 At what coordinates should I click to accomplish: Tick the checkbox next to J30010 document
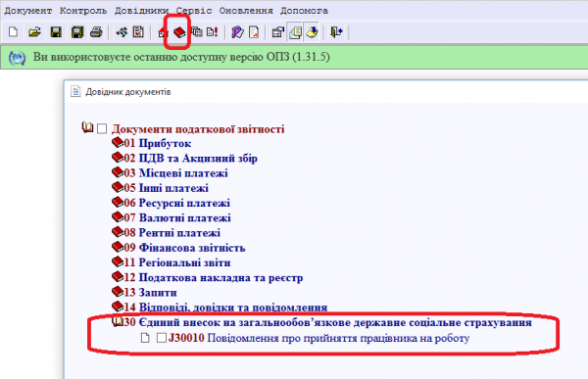162,338
